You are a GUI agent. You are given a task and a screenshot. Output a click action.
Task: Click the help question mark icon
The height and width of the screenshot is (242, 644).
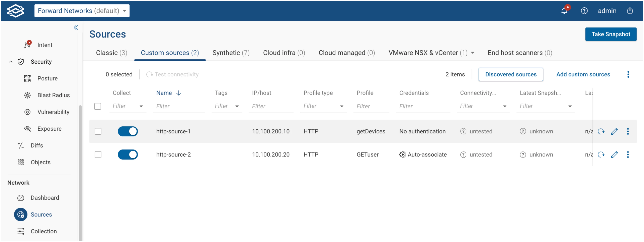click(x=584, y=11)
